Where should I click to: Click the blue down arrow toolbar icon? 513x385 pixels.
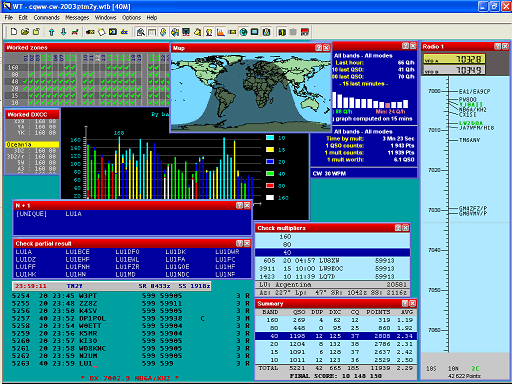[63, 32]
